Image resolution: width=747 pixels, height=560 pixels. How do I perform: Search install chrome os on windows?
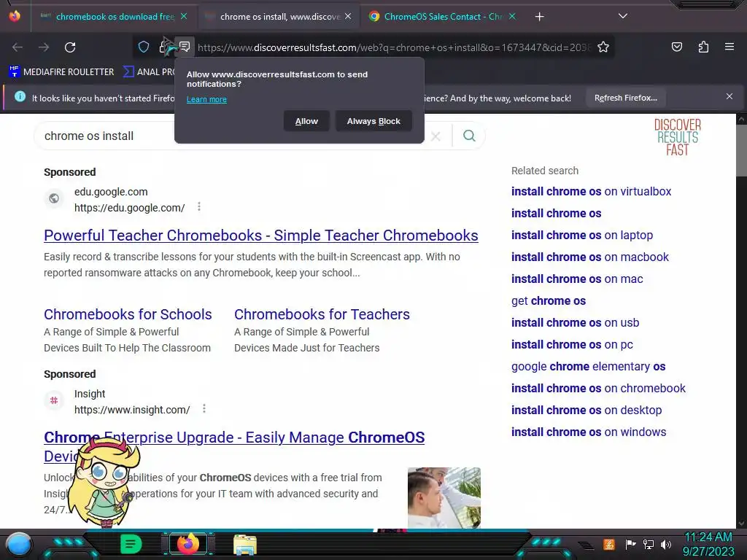pos(589,432)
